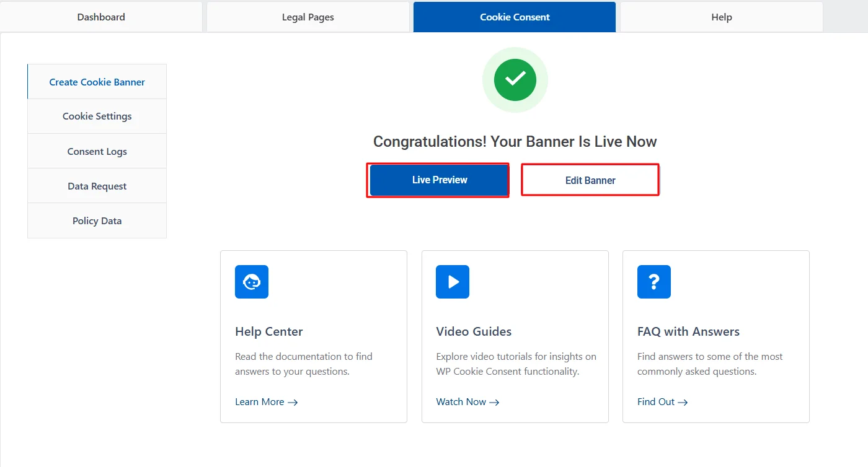Open the Legal Pages tab
The image size is (868, 467).
[x=308, y=17]
